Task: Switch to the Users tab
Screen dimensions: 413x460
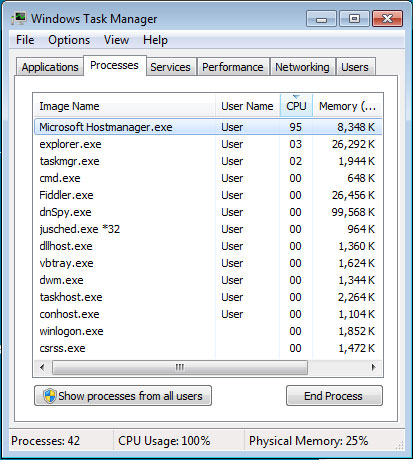Action: click(355, 67)
